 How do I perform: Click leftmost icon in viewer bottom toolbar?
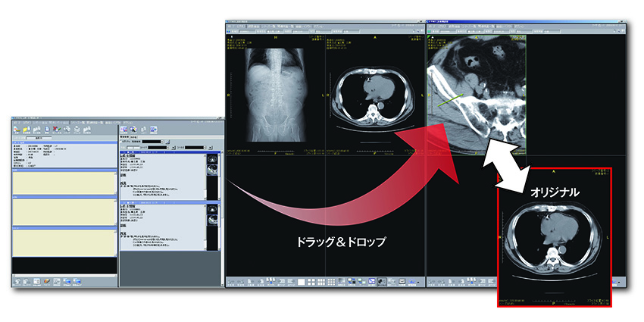coord(232,283)
